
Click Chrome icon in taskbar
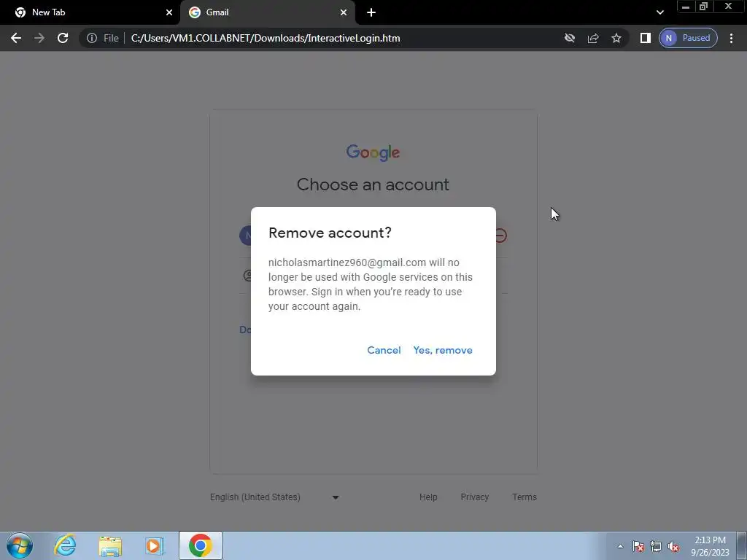click(x=201, y=545)
